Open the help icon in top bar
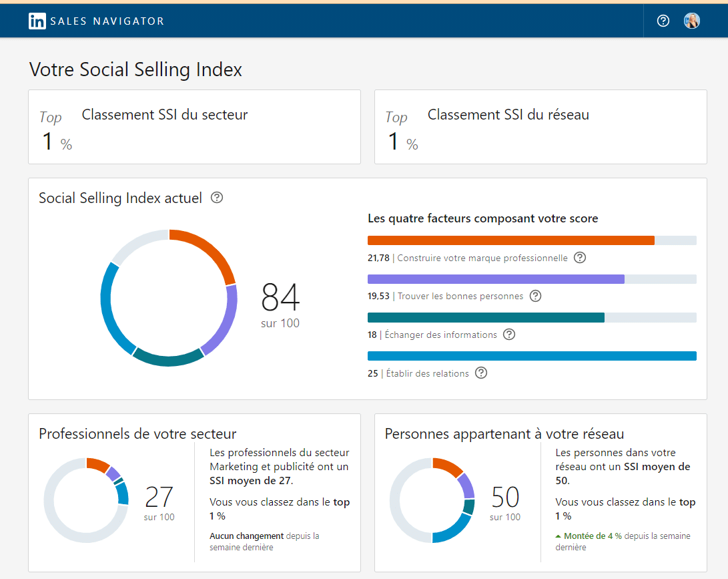Image resolution: width=728 pixels, height=579 pixels. 663,21
